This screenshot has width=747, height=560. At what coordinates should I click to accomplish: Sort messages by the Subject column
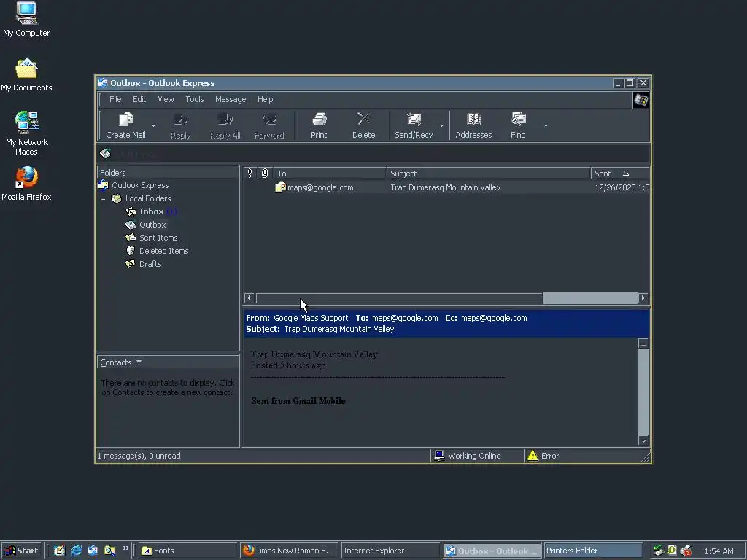(489, 174)
